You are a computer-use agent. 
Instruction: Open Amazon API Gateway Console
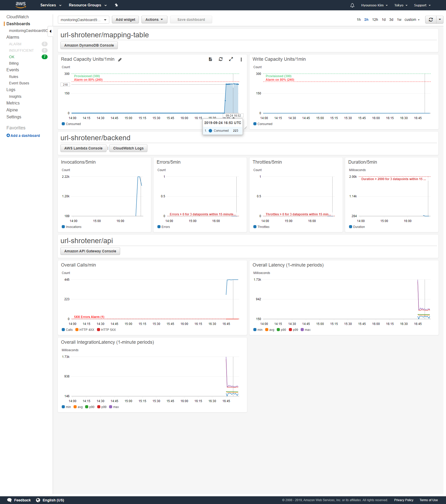[x=90, y=251]
